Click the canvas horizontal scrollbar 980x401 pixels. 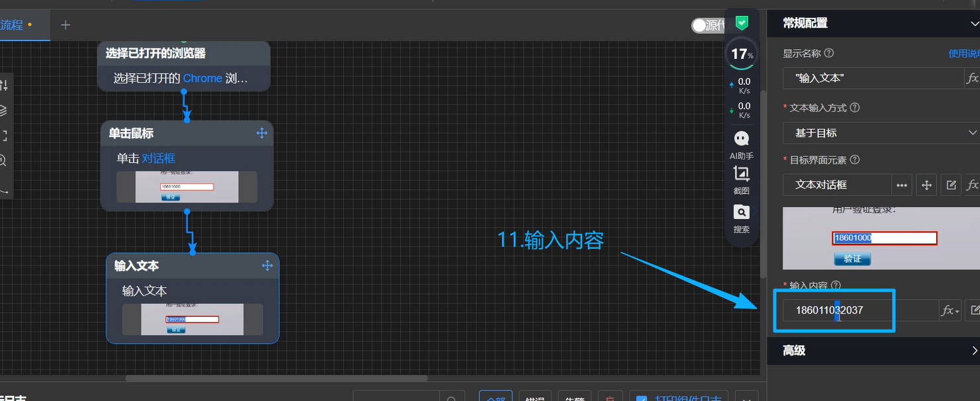click(276, 379)
